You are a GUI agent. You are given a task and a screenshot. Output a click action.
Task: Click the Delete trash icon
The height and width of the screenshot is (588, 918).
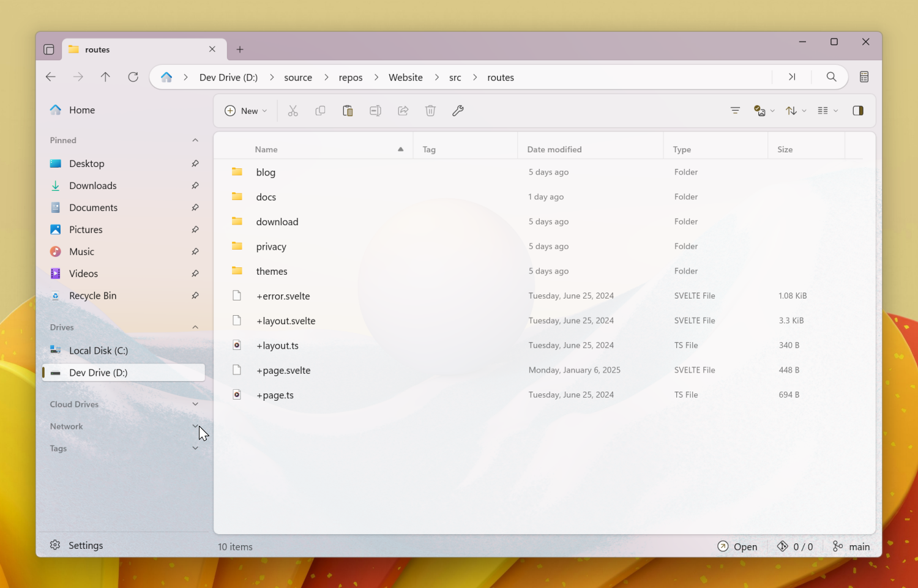click(430, 111)
